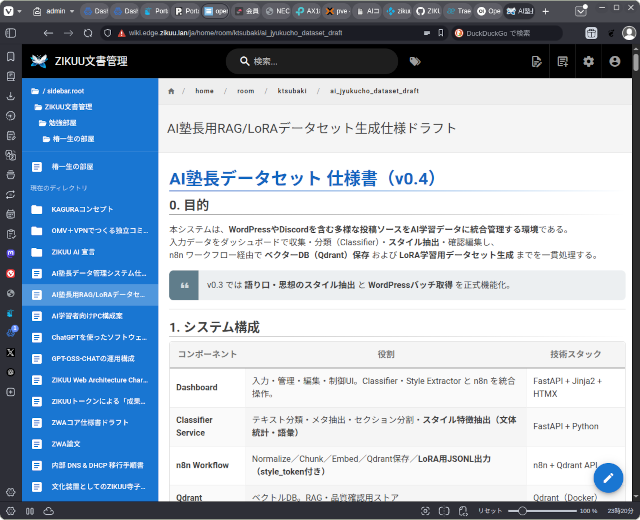
Task: Click the floating blue edit page button
Action: pos(608,477)
